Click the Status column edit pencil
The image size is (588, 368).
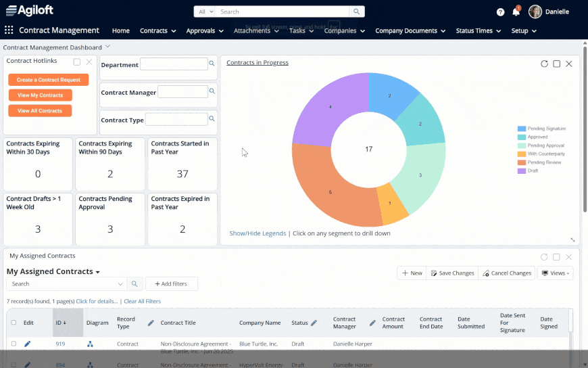[x=314, y=323]
